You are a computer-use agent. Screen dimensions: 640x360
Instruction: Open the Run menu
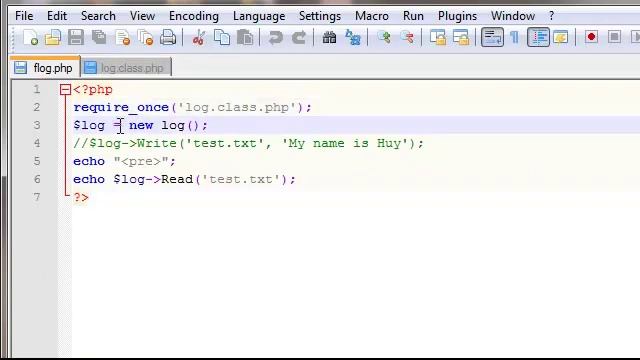pos(413,16)
